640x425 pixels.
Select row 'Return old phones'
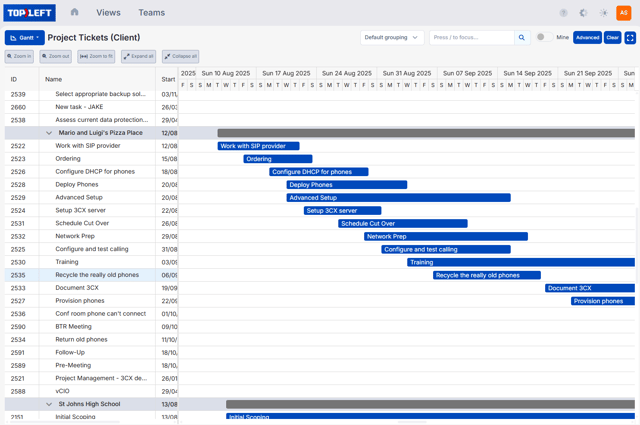91,340
